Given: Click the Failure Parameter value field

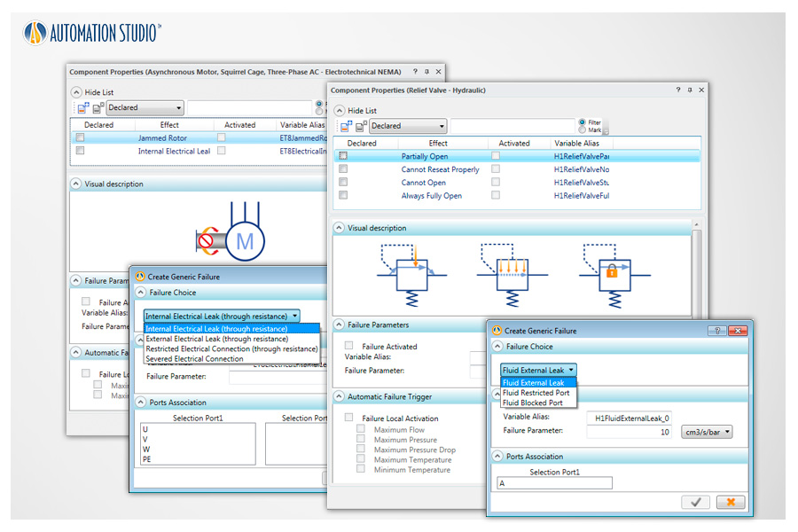Looking at the screenshot, I should point(630,432).
